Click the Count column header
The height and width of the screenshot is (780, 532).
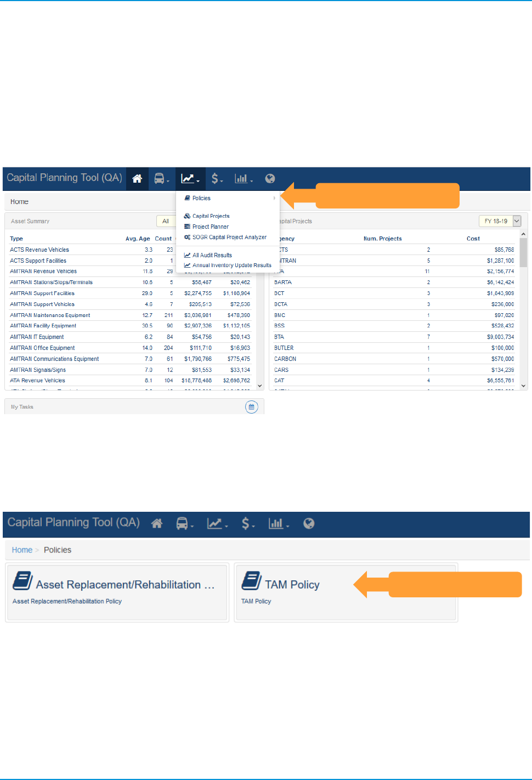[x=163, y=239]
